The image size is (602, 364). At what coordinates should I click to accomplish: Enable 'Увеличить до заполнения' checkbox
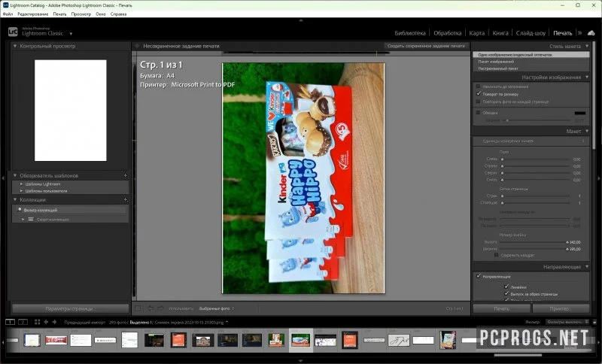pos(478,86)
